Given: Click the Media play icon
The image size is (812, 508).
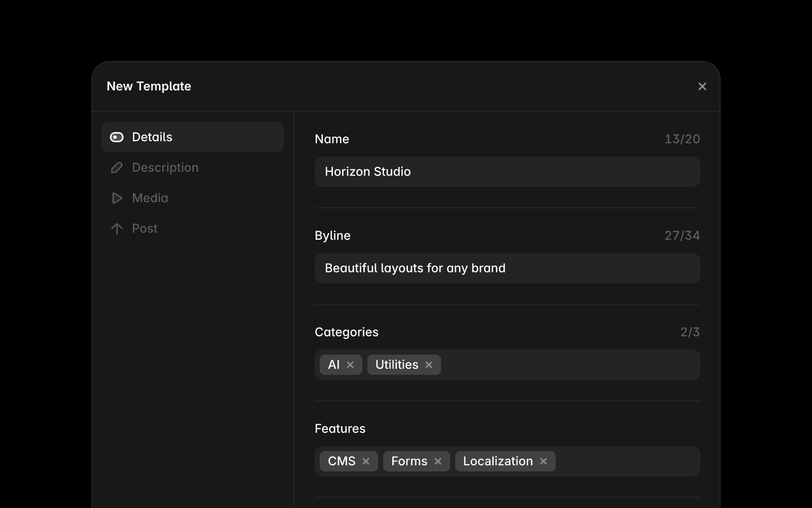Looking at the screenshot, I should pyautogui.click(x=117, y=198).
